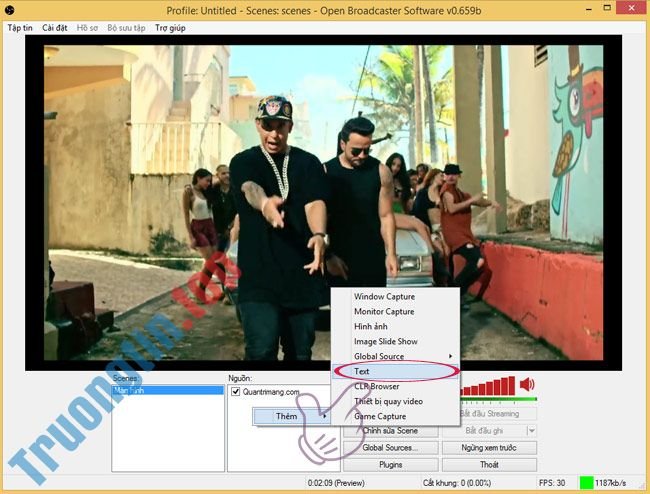Screen dimensions: 650x494
Task: Click the OBS app icon in title bar
Action: click(x=10, y=10)
